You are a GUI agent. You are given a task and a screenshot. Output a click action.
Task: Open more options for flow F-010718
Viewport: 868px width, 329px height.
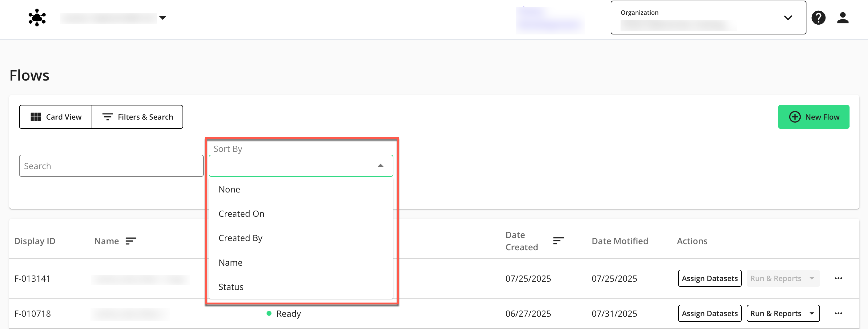tap(838, 313)
